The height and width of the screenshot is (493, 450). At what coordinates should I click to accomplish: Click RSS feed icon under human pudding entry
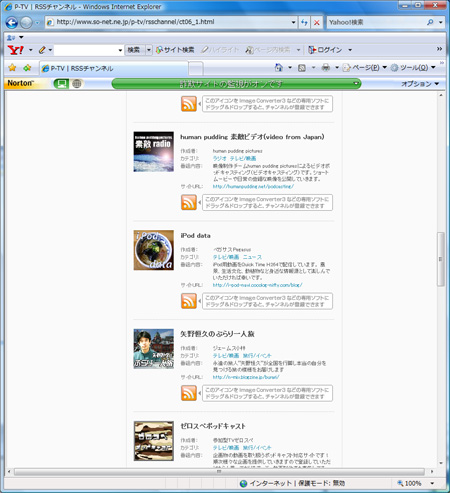tap(189, 202)
